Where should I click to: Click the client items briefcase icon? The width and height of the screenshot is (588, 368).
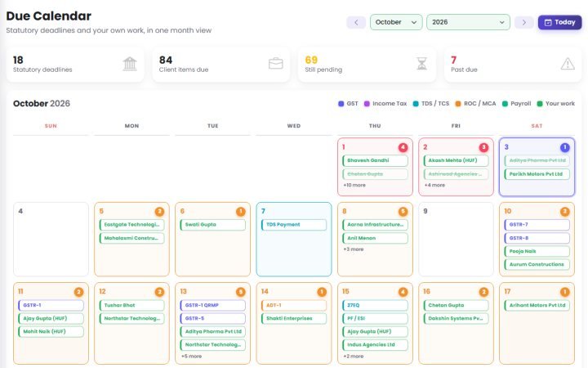click(x=276, y=64)
